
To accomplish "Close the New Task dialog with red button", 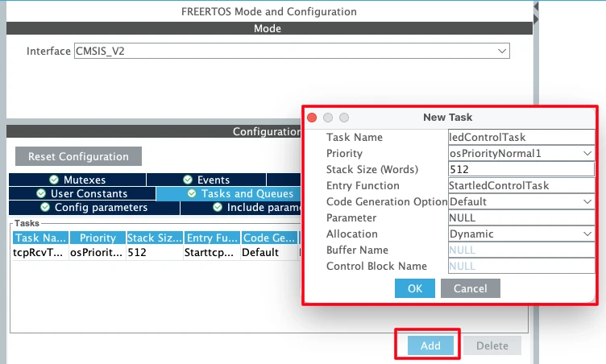I will click(x=312, y=118).
